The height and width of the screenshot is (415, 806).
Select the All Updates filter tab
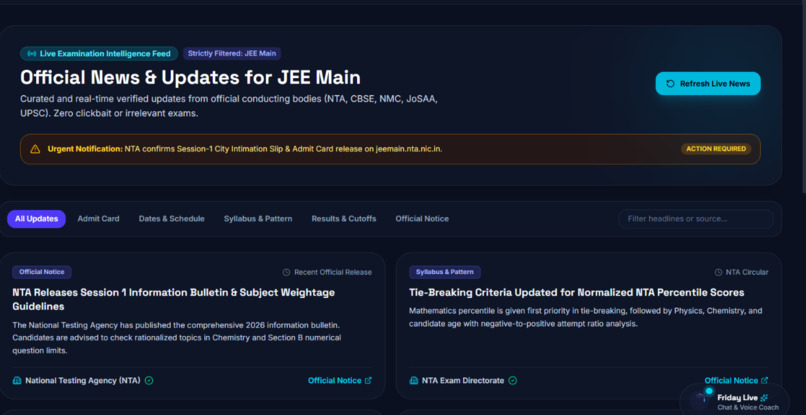pyautogui.click(x=36, y=219)
